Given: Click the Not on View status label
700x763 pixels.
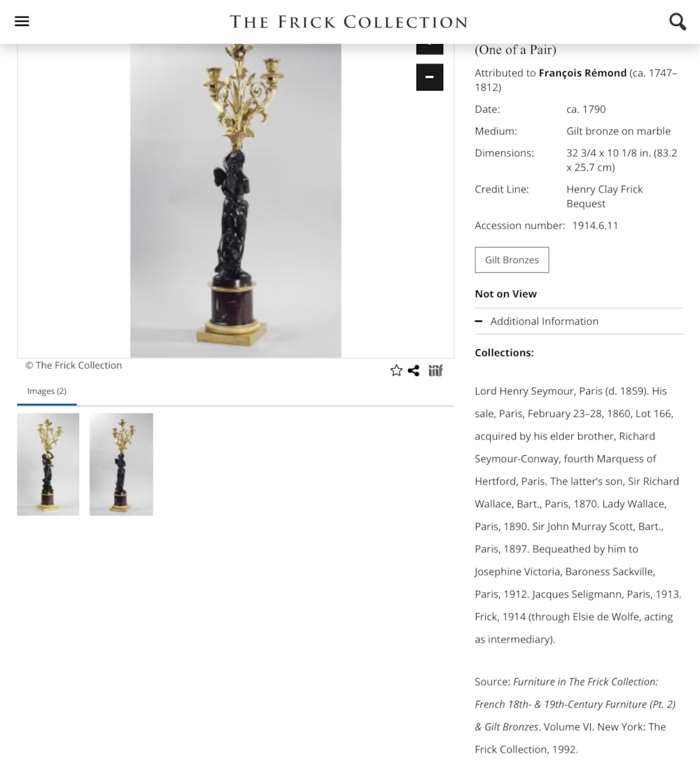Looking at the screenshot, I should [505, 294].
